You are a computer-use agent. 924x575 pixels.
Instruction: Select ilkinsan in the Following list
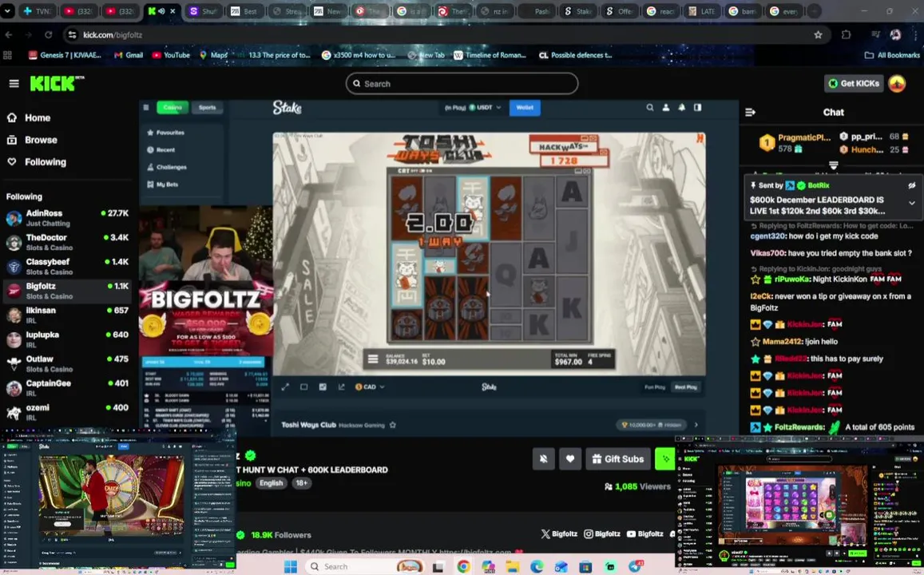tap(67, 315)
